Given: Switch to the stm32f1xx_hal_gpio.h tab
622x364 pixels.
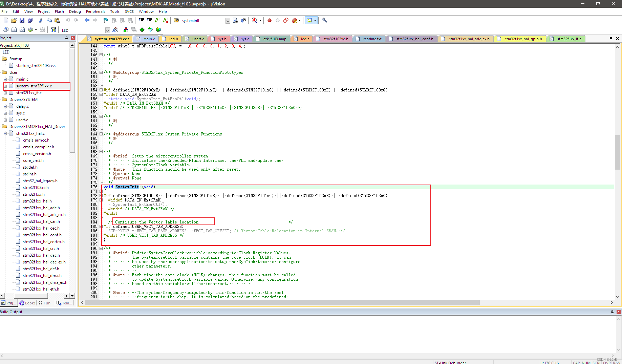Looking at the screenshot, I should coord(520,39).
